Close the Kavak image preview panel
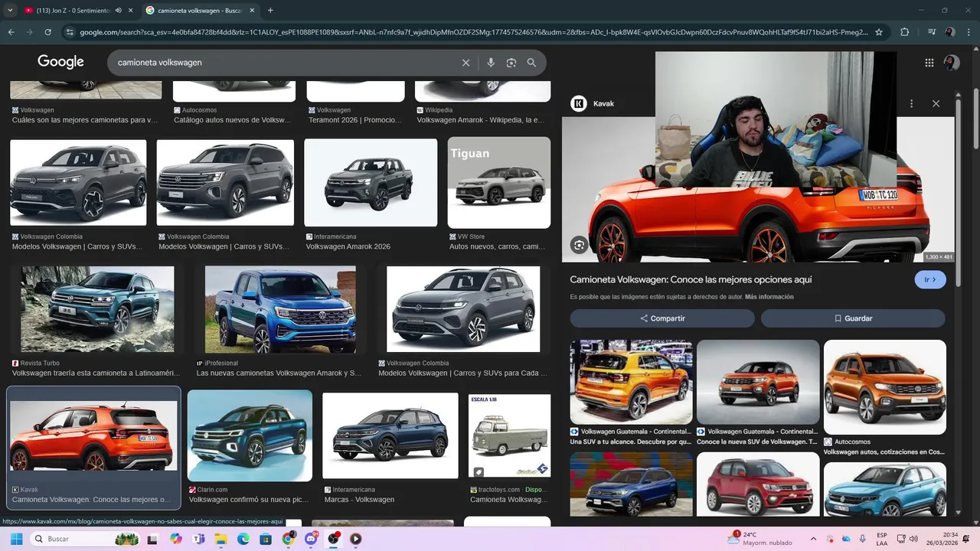This screenshot has width=980, height=551. pos(936,103)
